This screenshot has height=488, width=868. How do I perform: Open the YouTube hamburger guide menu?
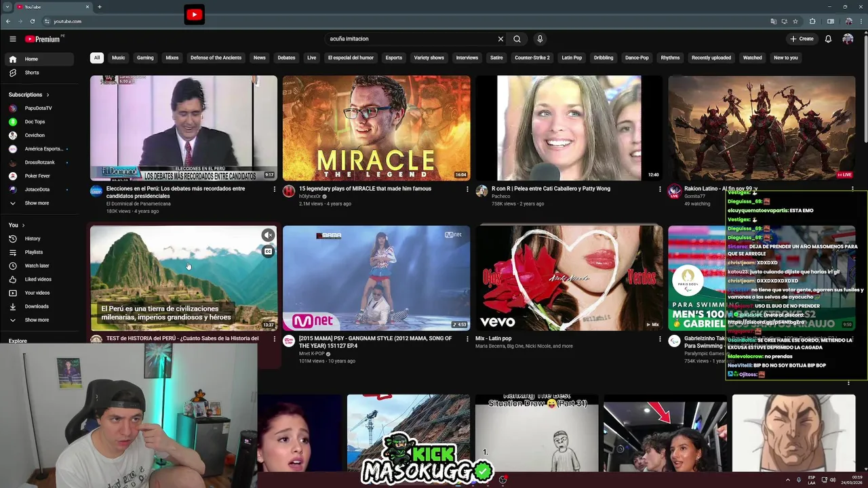(13, 39)
